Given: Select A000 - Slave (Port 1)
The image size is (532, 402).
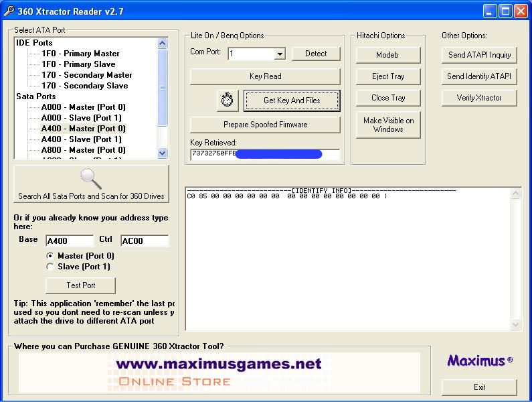Looking at the screenshot, I should point(82,118).
